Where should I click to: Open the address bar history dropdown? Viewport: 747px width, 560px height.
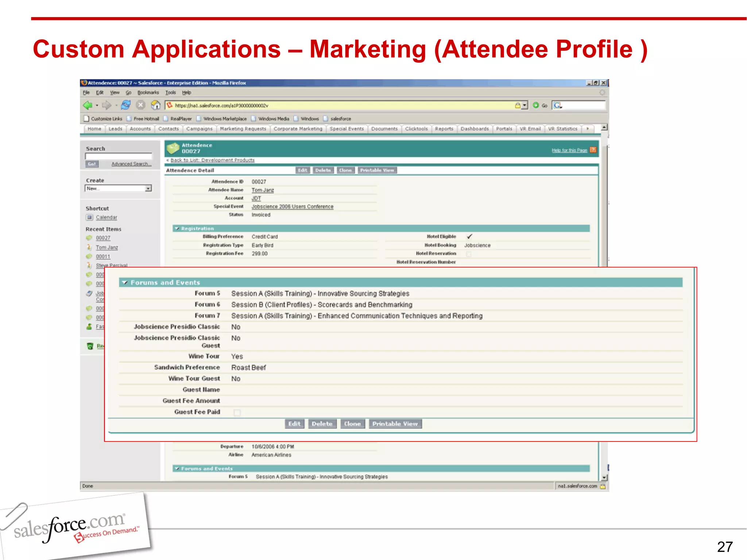pyautogui.click(x=525, y=105)
